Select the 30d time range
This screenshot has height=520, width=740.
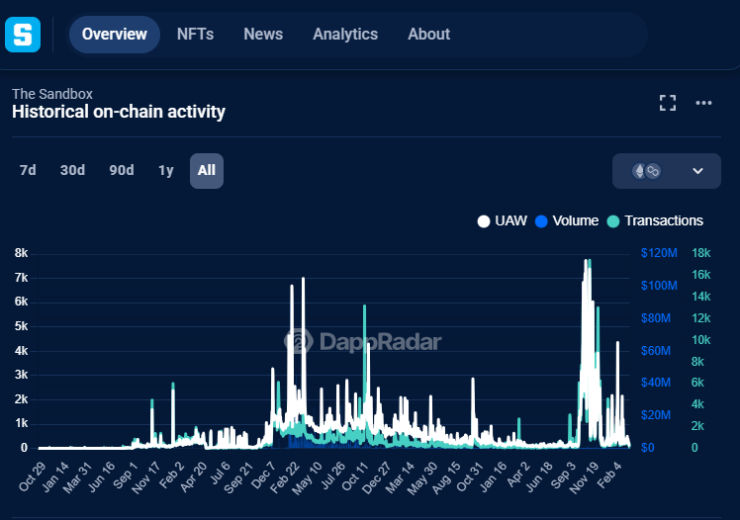pyautogui.click(x=72, y=170)
